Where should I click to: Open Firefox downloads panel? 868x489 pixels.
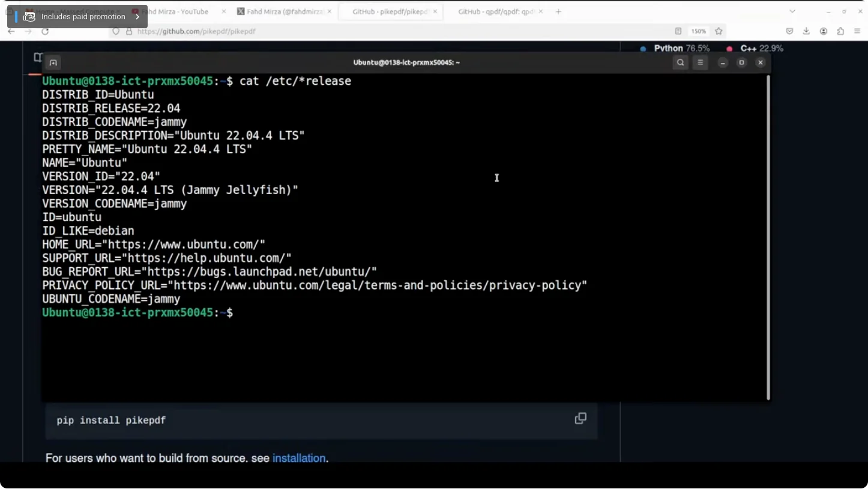tap(806, 31)
